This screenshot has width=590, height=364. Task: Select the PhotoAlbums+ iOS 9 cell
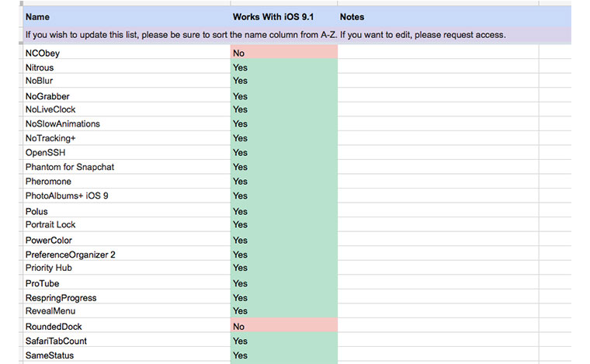click(127, 196)
